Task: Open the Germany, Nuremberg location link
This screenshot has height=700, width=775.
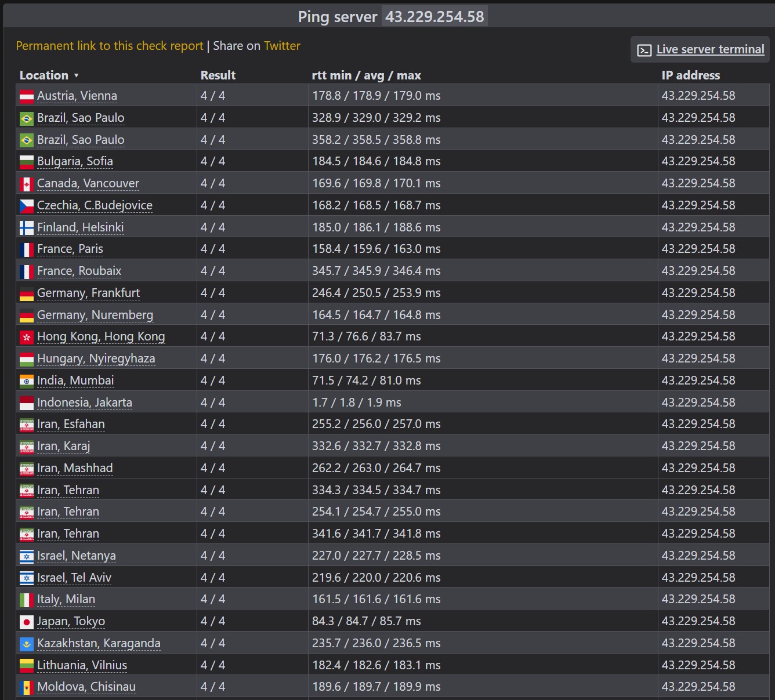Action: pos(95,315)
